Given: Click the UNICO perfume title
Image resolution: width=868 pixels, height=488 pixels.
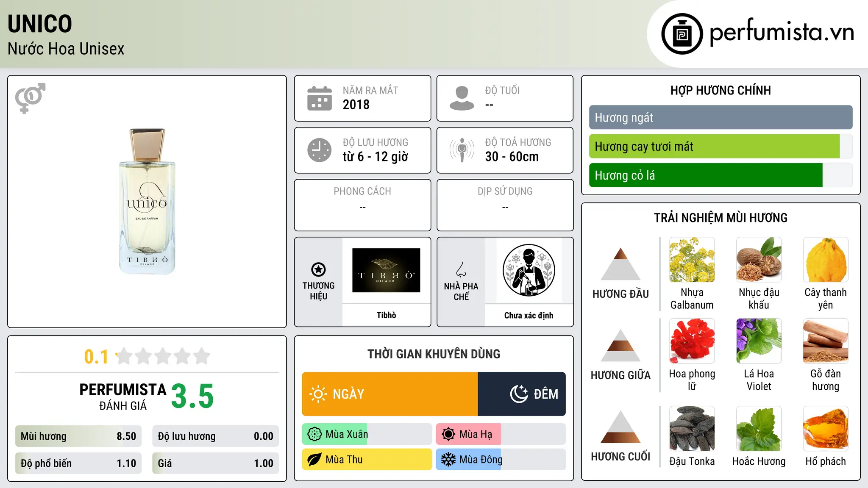Looking at the screenshot, I should tap(40, 24).
